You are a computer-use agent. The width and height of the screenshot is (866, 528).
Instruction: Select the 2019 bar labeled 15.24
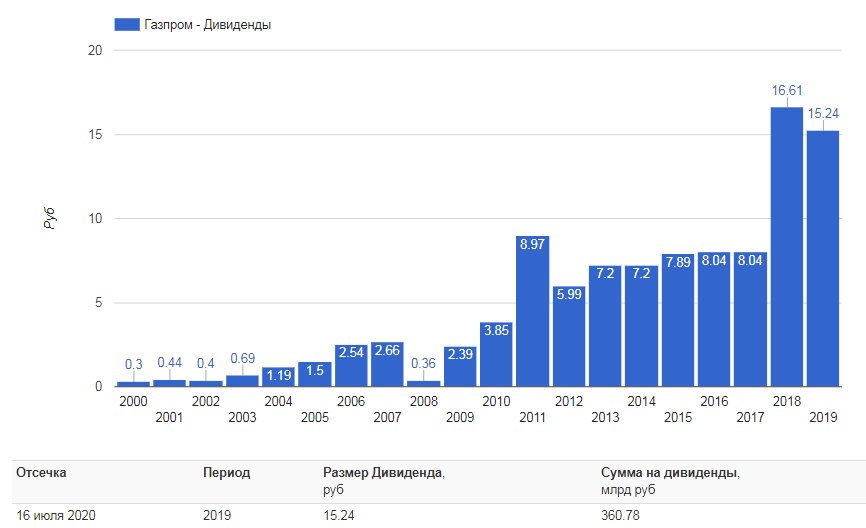tap(823, 258)
